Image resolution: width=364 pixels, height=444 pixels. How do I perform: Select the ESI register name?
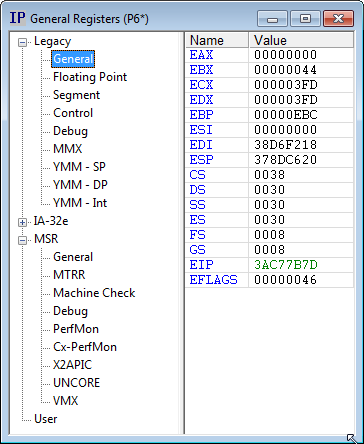tap(201, 130)
